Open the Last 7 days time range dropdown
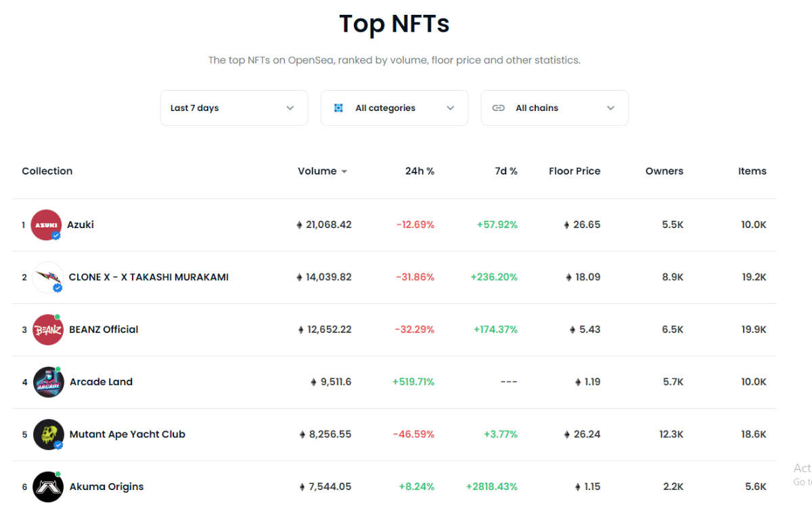The image size is (812, 511). 234,108
